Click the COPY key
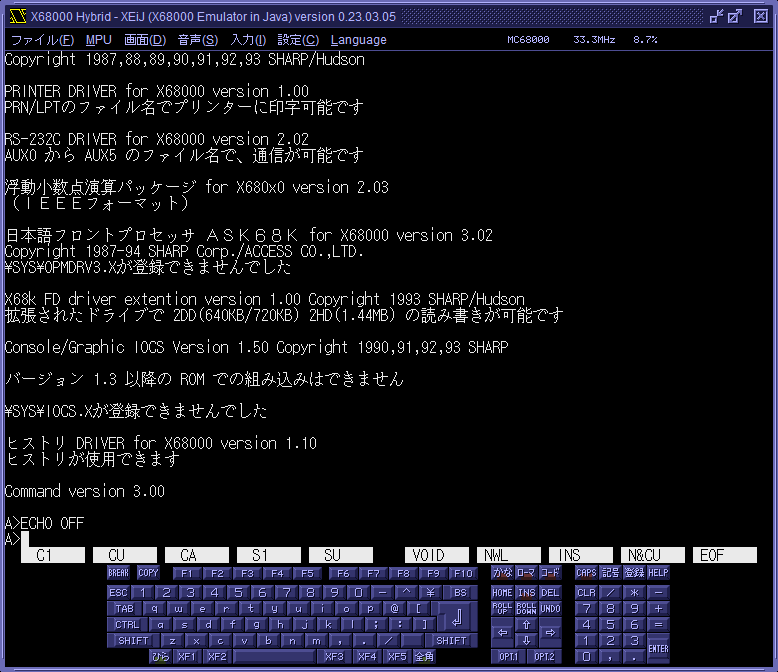Screen dimensions: 778x672 click(x=148, y=573)
